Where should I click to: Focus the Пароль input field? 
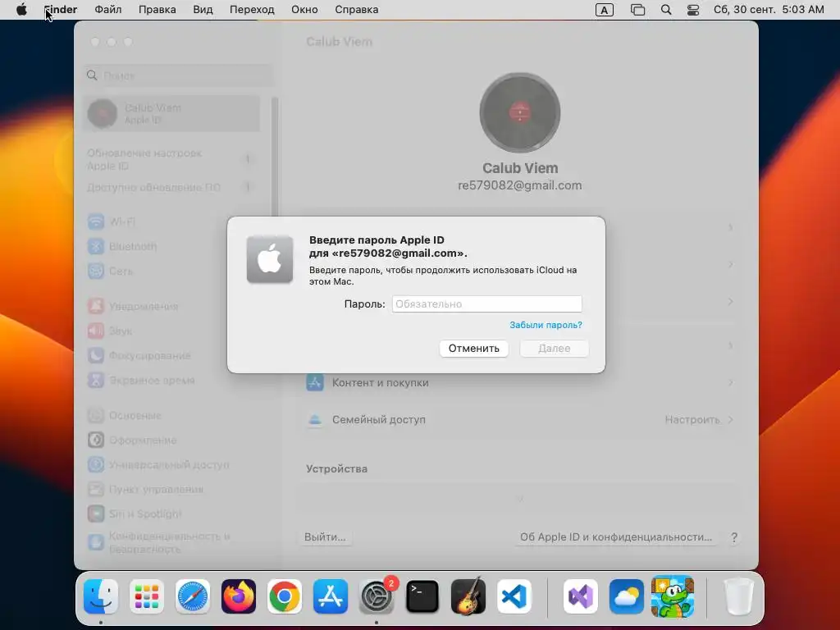pyautogui.click(x=487, y=304)
